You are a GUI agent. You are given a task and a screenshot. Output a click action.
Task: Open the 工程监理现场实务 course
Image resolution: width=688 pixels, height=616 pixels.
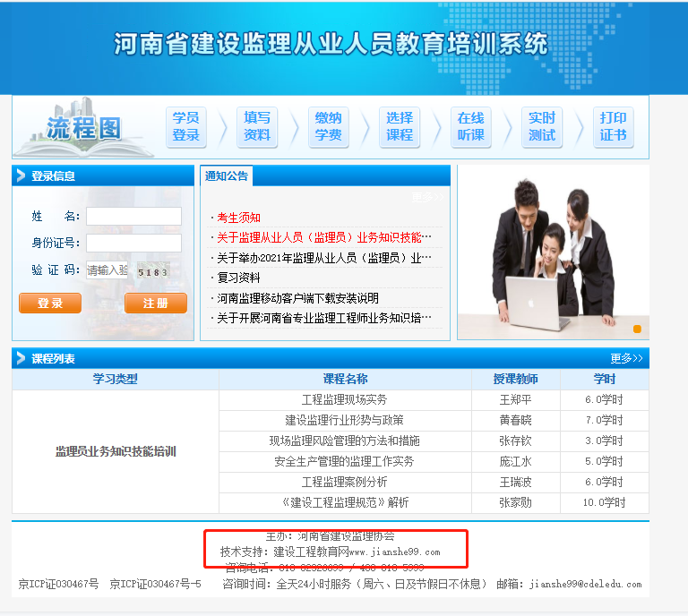click(344, 400)
